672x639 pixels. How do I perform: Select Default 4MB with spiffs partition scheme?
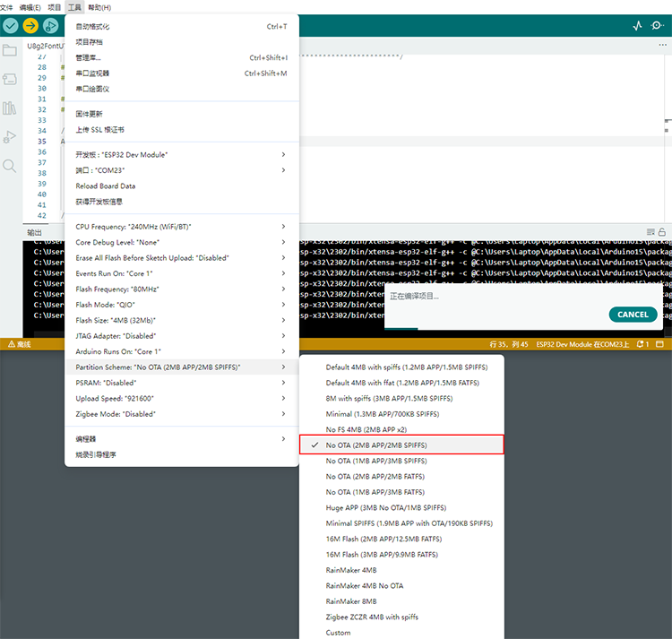click(x=401, y=367)
